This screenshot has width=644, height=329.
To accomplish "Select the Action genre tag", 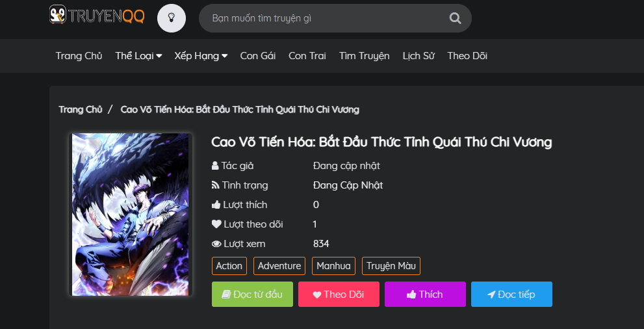I will pyautogui.click(x=229, y=266).
